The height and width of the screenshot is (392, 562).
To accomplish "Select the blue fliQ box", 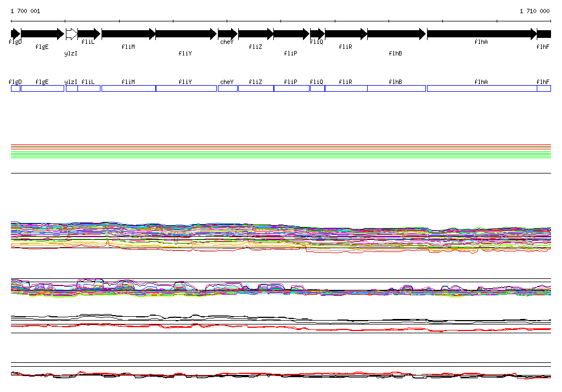I will coord(318,88).
